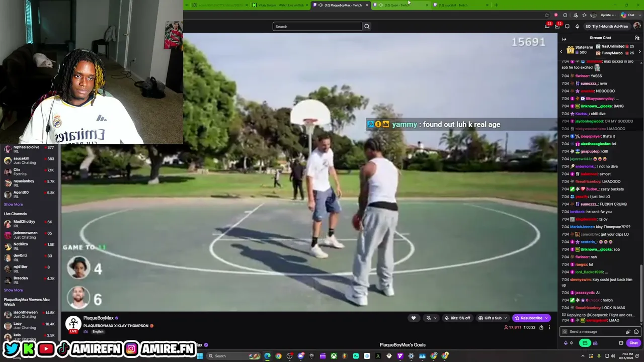Open jasontheween channel in sidebar
Viewport: 644px width, 362px height.
tap(30, 314)
